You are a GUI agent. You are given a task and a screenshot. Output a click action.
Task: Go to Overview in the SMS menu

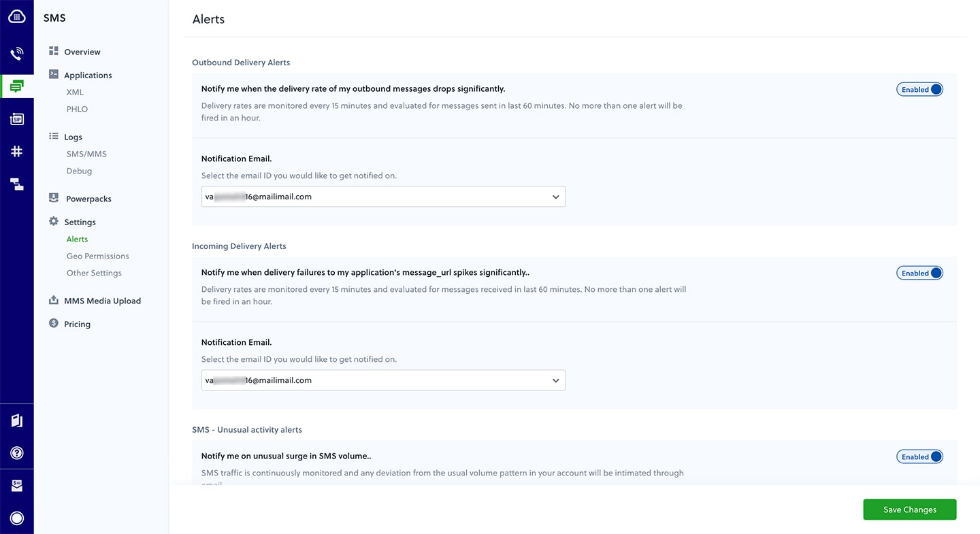tap(82, 52)
